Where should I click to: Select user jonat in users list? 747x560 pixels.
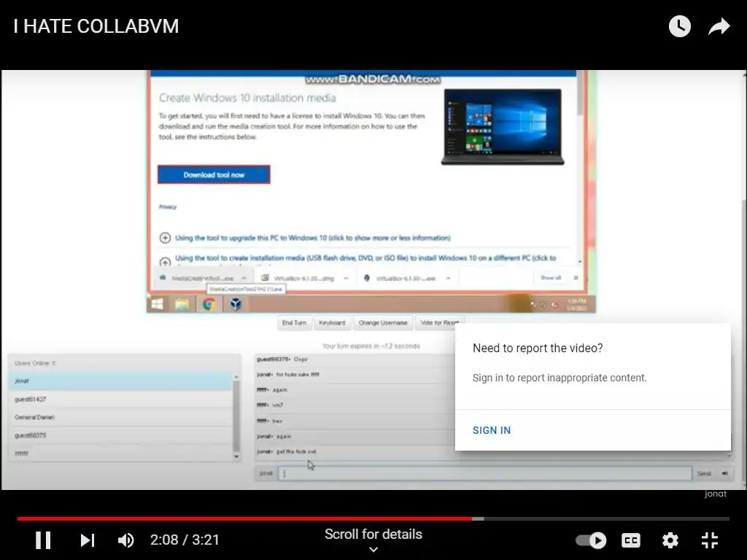[x=120, y=381]
